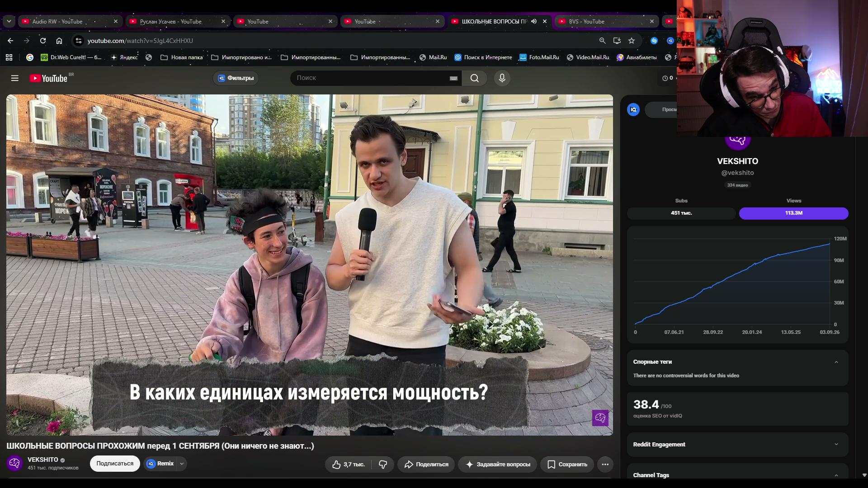Open the YouTube hamburger guide menu
The image size is (868, 488).
[15, 78]
